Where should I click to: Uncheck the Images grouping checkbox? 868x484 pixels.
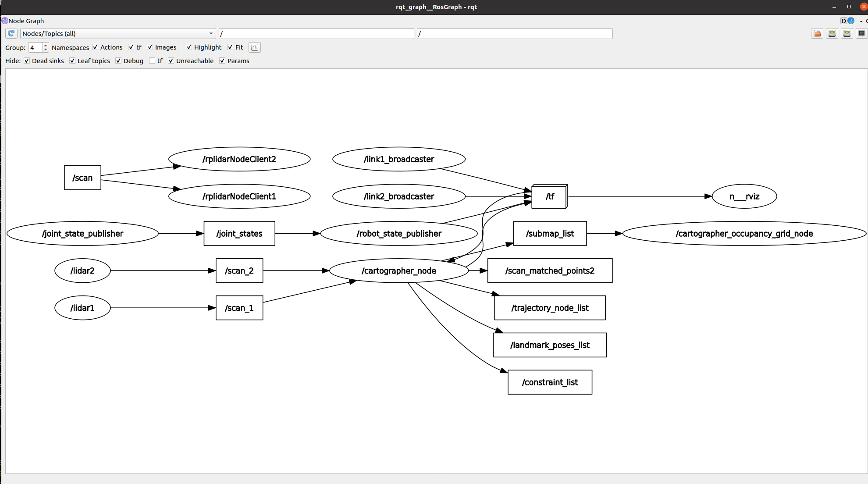pos(150,47)
